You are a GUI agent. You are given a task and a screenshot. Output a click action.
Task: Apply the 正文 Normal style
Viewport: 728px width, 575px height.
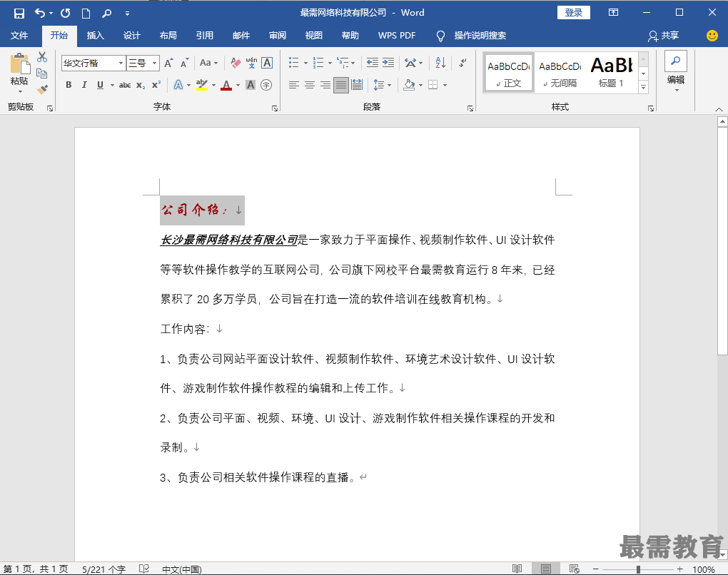[509, 73]
